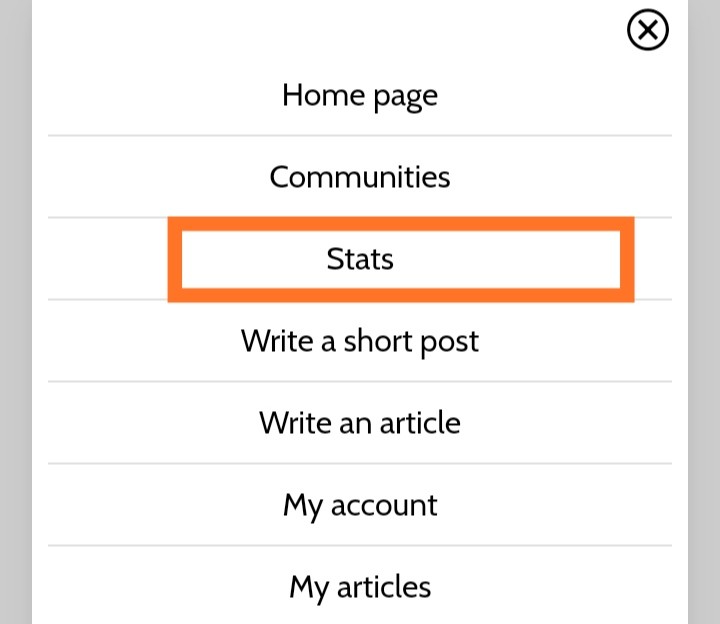Image resolution: width=720 pixels, height=624 pixels.
Task: Begin writing a new article
Action: [360, 423]
